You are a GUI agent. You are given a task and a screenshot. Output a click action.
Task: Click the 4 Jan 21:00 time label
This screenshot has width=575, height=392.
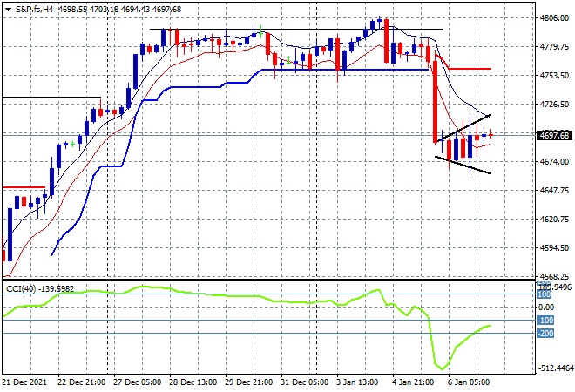[x=413, y=382]
